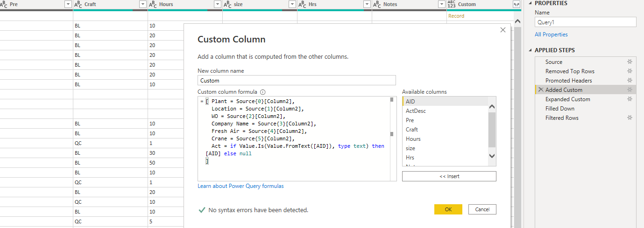Open settings gear for Filtered Rows step
Screen dimensions: 644x228
pyautogui.click(x=630, y=118)
